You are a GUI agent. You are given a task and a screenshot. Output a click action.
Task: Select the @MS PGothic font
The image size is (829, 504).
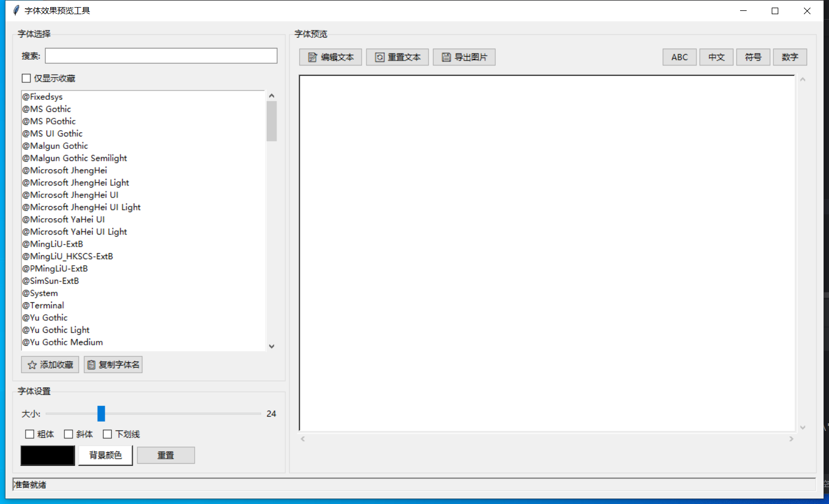coord(143,121)
